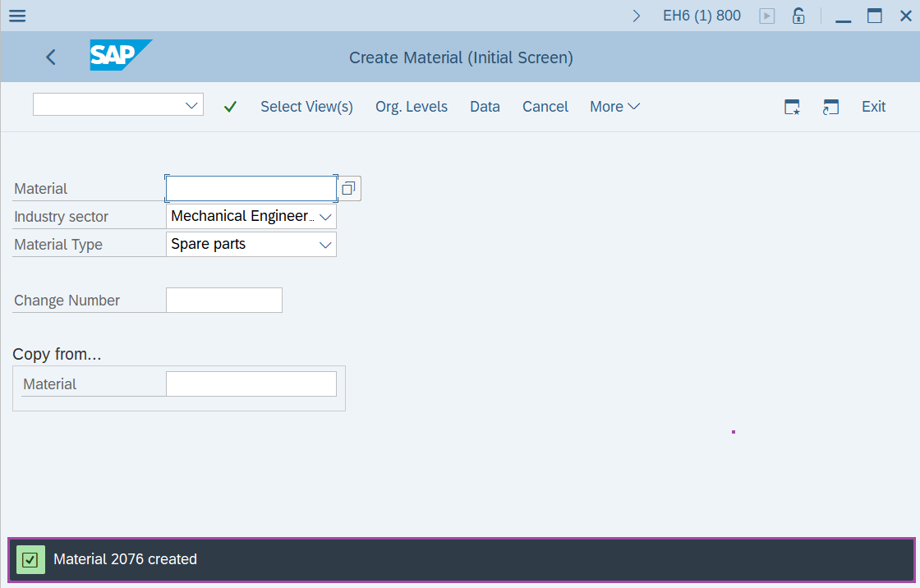The image size is (920, 588).
Task: Click the EH6 (1) 800 system label
Action: pyautogui.click(x=701, y=15)
